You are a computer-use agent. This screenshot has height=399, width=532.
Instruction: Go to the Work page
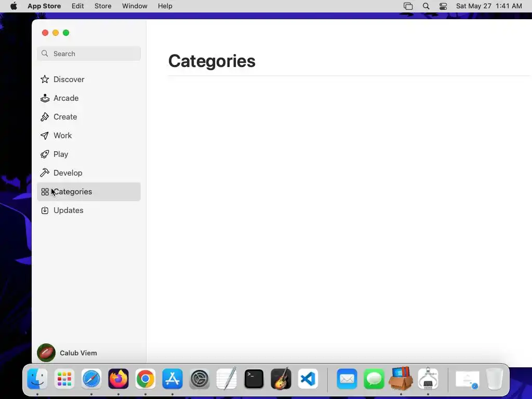click(88, 136)
